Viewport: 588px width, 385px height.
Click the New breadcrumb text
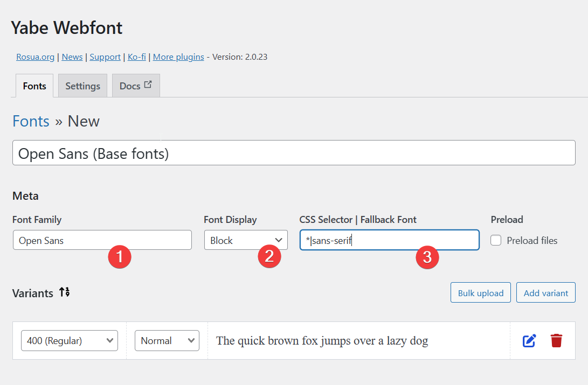[x=84, y=121]
